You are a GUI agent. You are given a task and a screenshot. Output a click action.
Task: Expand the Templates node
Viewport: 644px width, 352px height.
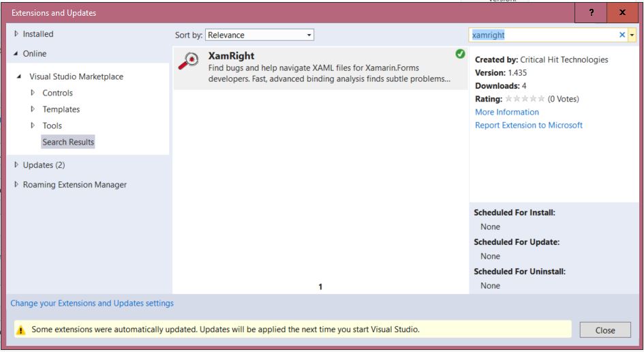click(x=33, y=109)
